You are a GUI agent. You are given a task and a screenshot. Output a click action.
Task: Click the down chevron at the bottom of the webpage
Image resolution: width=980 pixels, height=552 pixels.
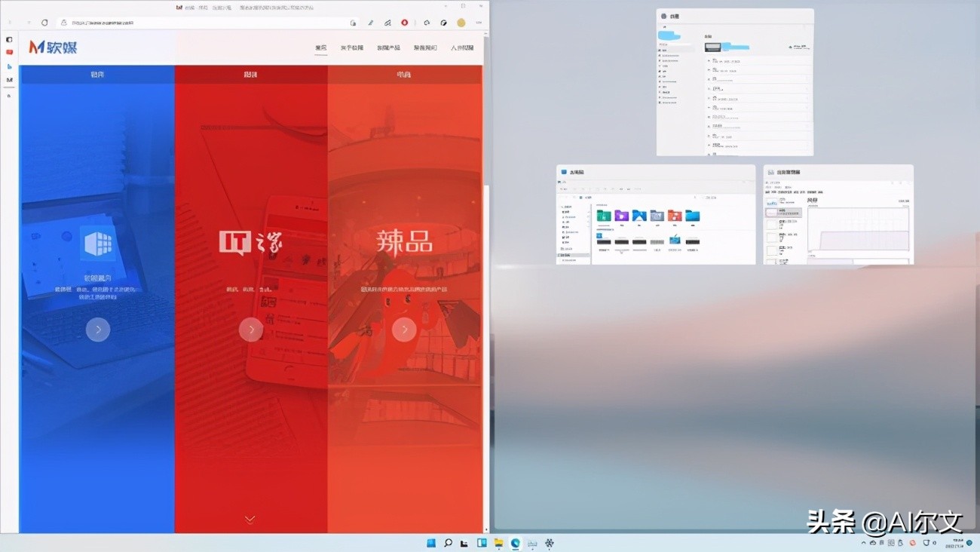click(250, 519)
